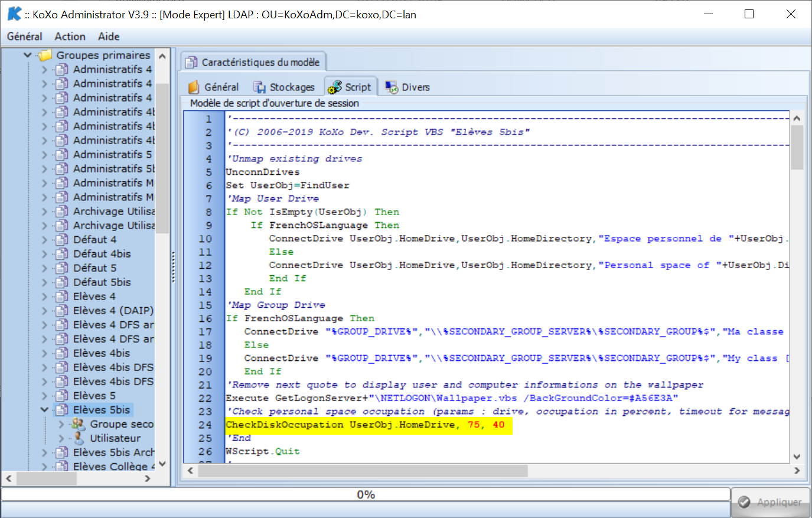Click line number 24 in gutter
The image size is (812, 518).
coord(205,425)
